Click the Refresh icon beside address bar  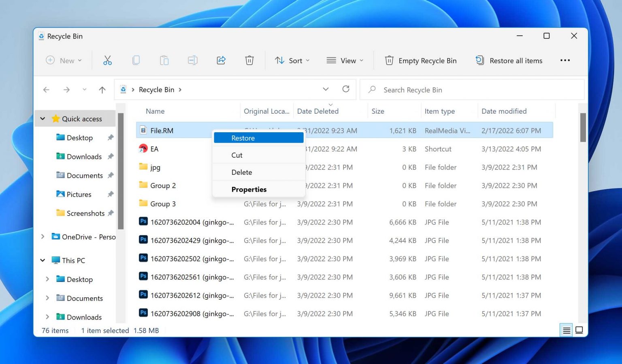(346, 89)
